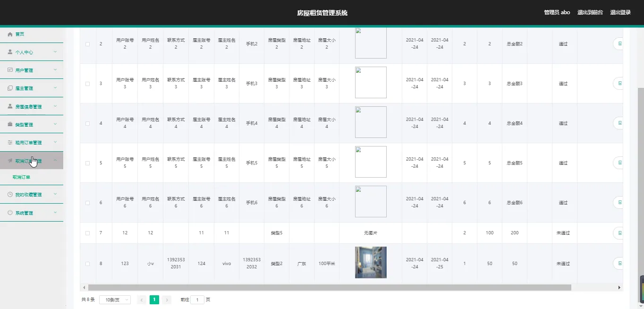The height and width of the screenshot is (309, 644).
Task: Open the 类型管理 menu label
Action: (x=24, y=125)
